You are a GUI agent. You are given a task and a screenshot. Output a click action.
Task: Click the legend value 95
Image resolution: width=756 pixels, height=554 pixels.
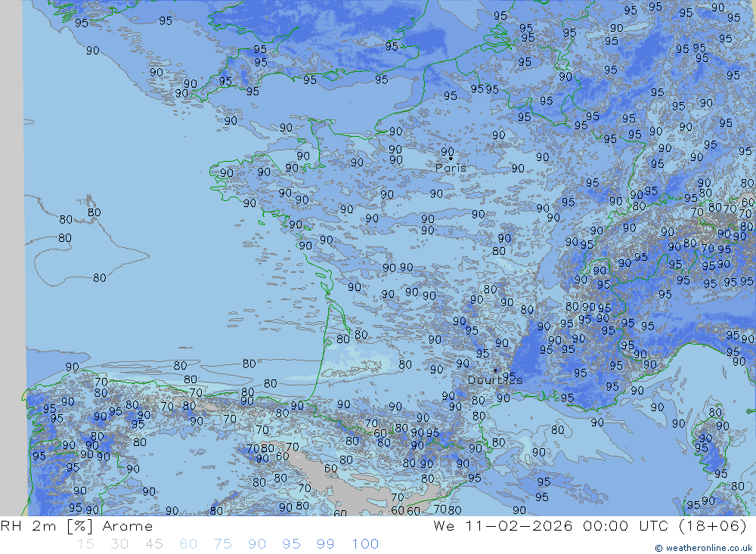[x=291, y=544]
